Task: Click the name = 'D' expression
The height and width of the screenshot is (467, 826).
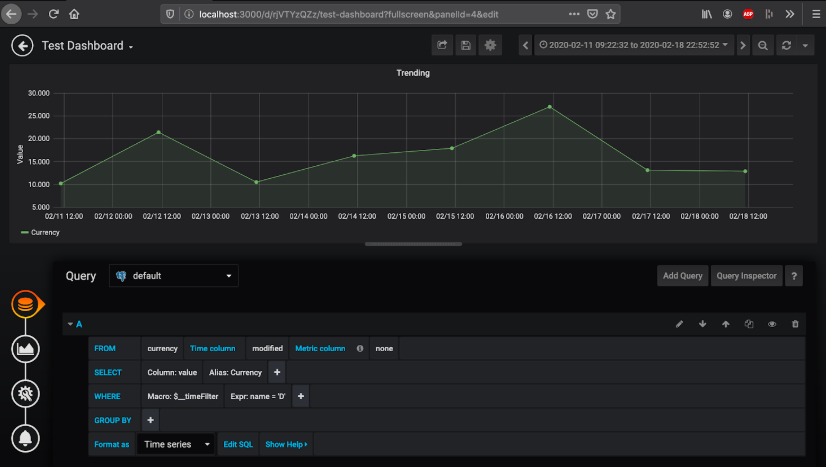Action: click(x=258, y=396)
